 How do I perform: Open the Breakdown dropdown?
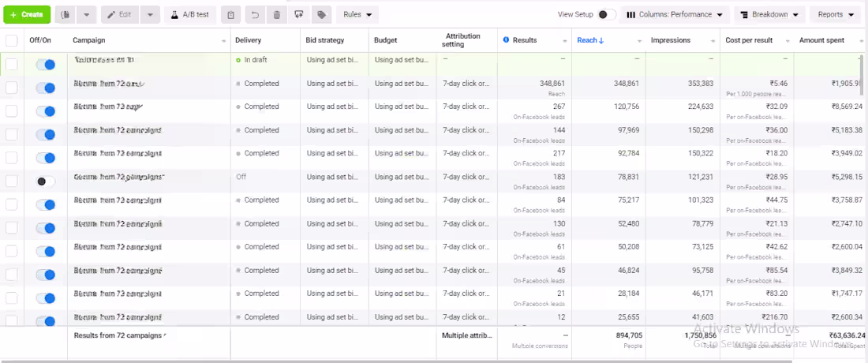pyautogui.click(x=769, y=14)
